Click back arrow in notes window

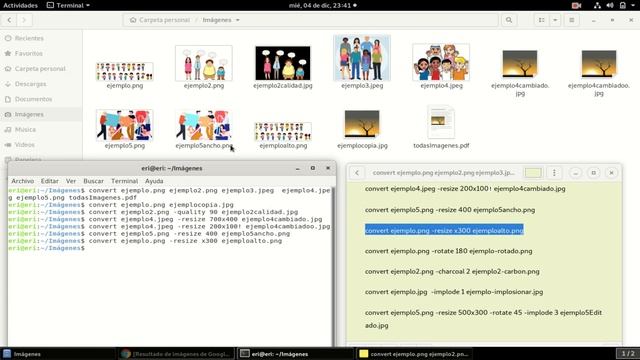point(357,173)
